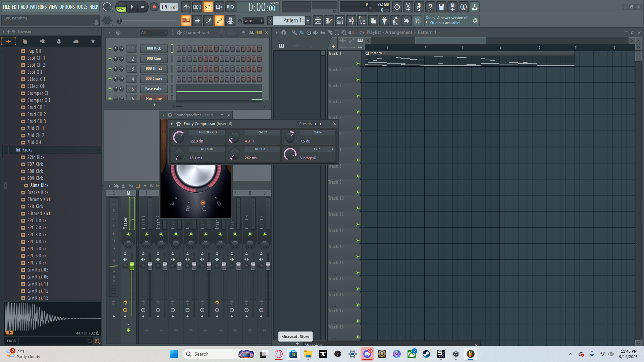Click the Master mixer track fader

[132, 266]
